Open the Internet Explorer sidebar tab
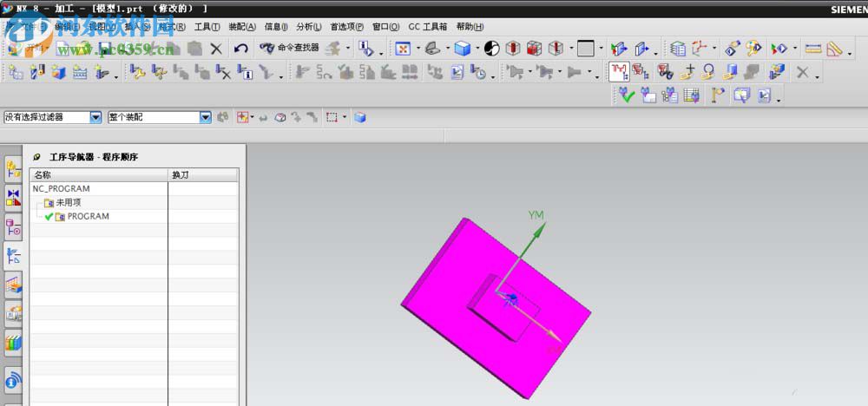868x406 pixels. (13, 381)
